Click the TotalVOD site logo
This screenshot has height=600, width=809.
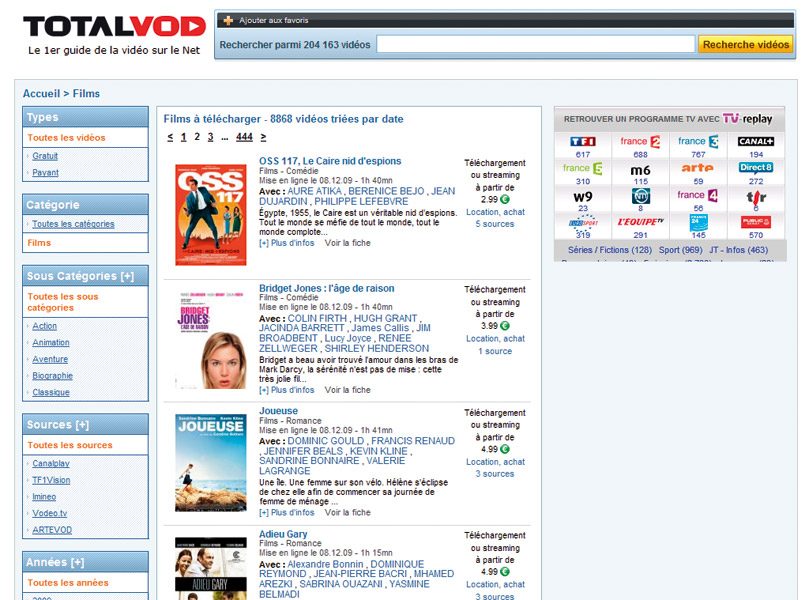pos(114,26)
